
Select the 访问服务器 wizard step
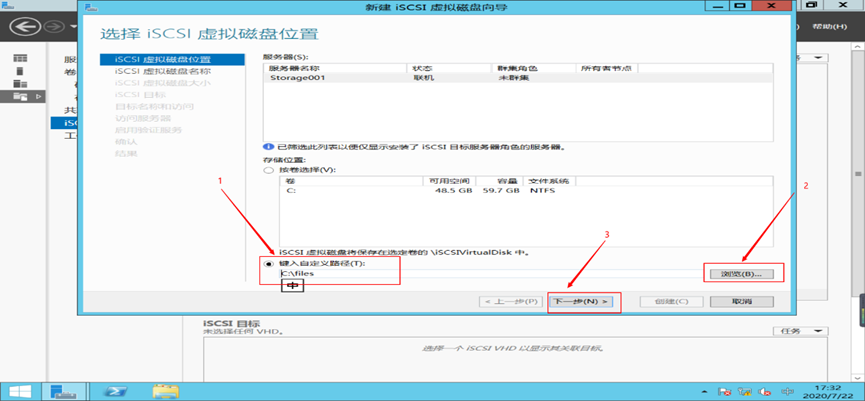point(142,118)
